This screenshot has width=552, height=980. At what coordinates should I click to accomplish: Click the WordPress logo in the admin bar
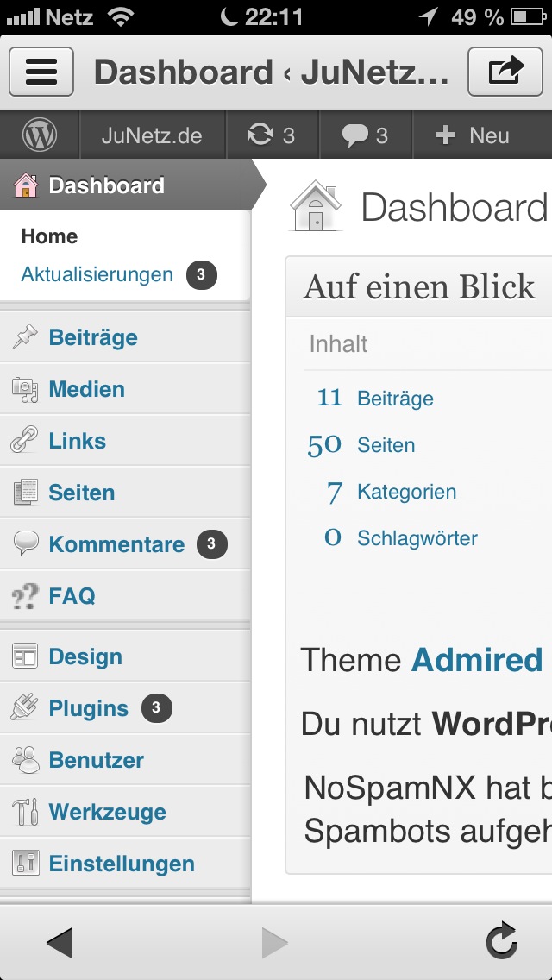[40, 135]
